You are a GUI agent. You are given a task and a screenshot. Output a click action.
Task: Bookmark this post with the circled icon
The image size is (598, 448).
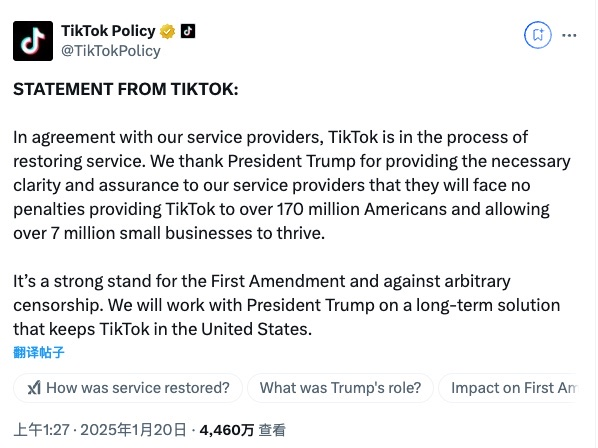point(538,35)
